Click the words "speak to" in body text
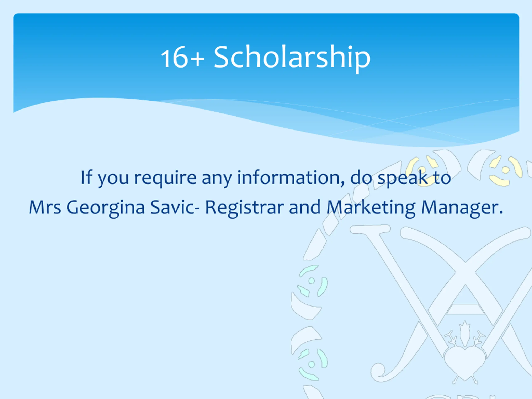 [x=414, y=178]
